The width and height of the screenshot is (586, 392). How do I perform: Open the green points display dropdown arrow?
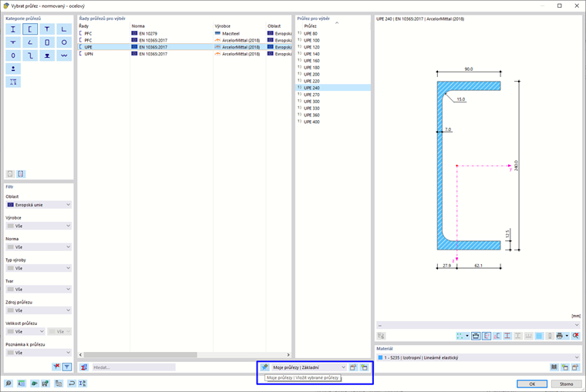tap(466, 336)
